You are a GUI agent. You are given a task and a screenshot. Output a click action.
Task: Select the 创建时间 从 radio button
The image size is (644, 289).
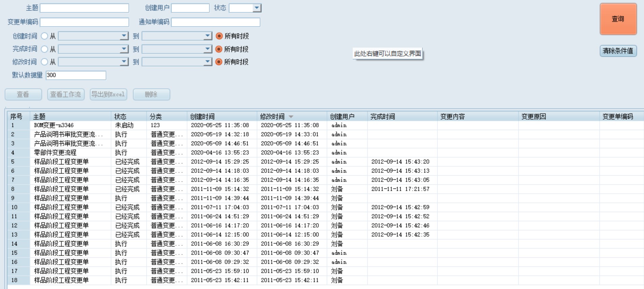coord(44,36)
